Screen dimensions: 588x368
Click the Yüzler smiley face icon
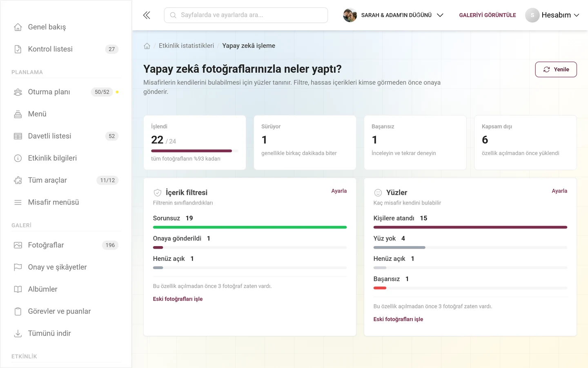(x=378, y=193)
